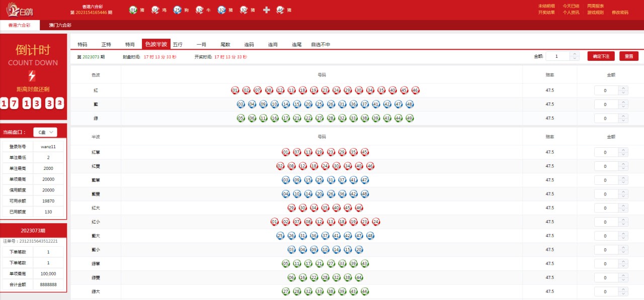Increase amount stepper in the 綠 row
Image resolution: width=644 pixels, height=300 pixels.
[x=623, y=116]
